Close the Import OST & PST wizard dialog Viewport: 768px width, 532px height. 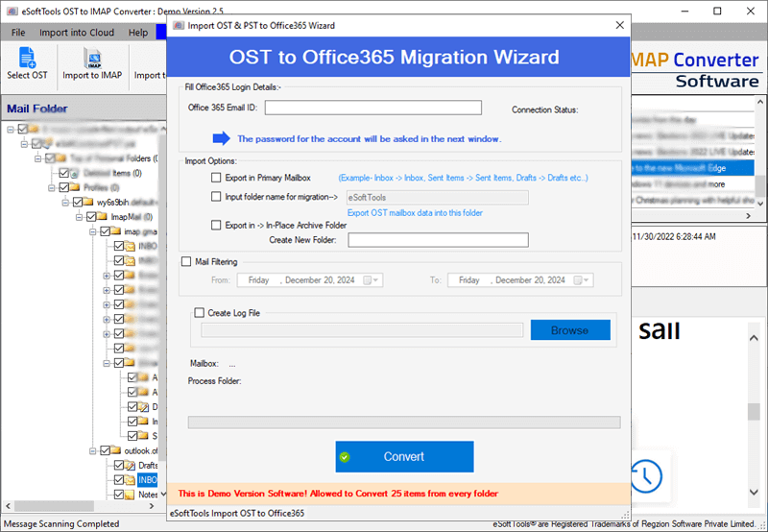coord(619,25)
